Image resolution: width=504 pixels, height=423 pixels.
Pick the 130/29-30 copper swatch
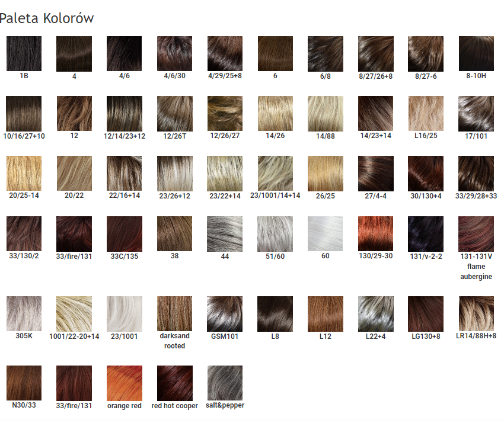tap(376, 234)
